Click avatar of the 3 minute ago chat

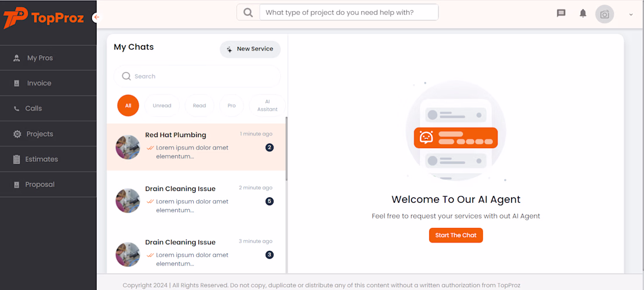pyautogui.click(x=128, y=254)
